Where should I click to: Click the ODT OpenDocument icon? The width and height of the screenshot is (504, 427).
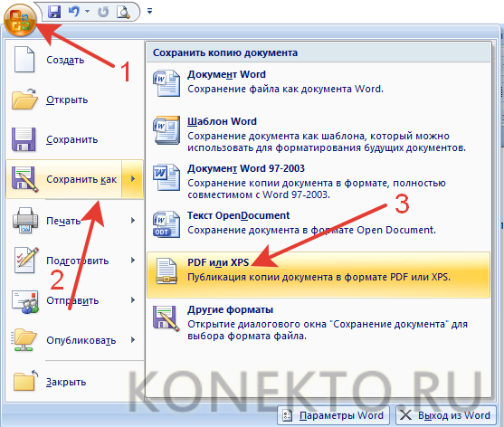pyautogui.click(x=166, y=224)
